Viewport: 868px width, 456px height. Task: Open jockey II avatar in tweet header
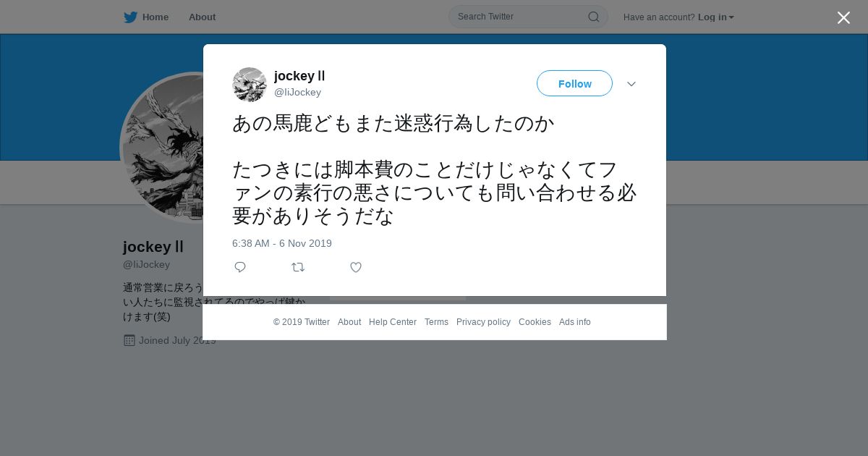[250, 85]
